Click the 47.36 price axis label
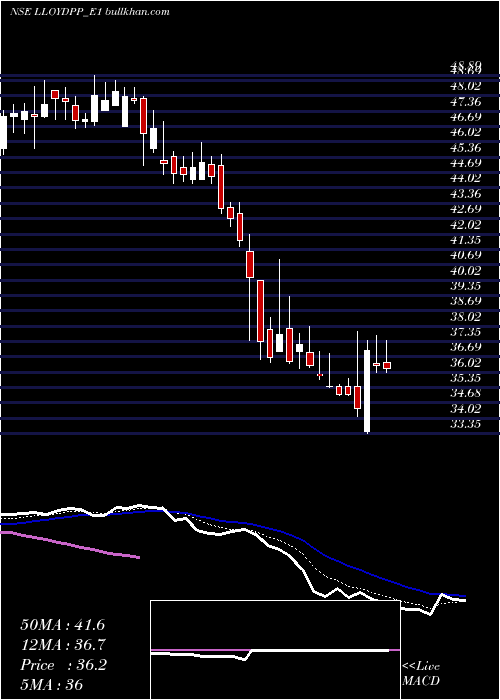 click(x=466, y=102)
